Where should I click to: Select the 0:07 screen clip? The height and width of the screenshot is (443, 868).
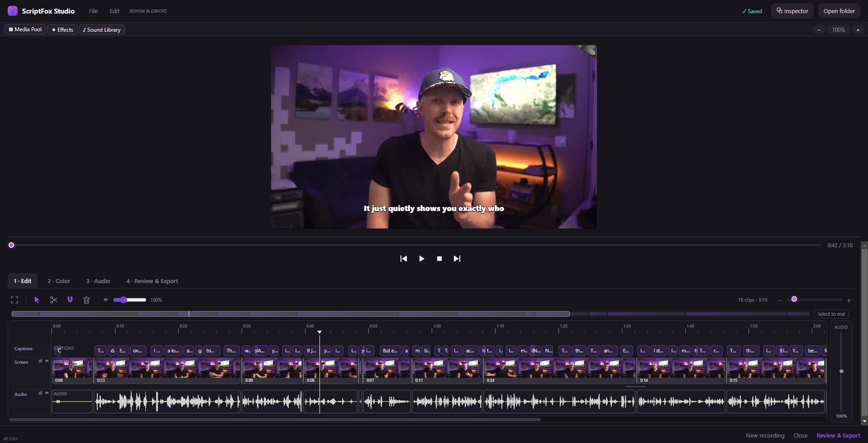387,371
